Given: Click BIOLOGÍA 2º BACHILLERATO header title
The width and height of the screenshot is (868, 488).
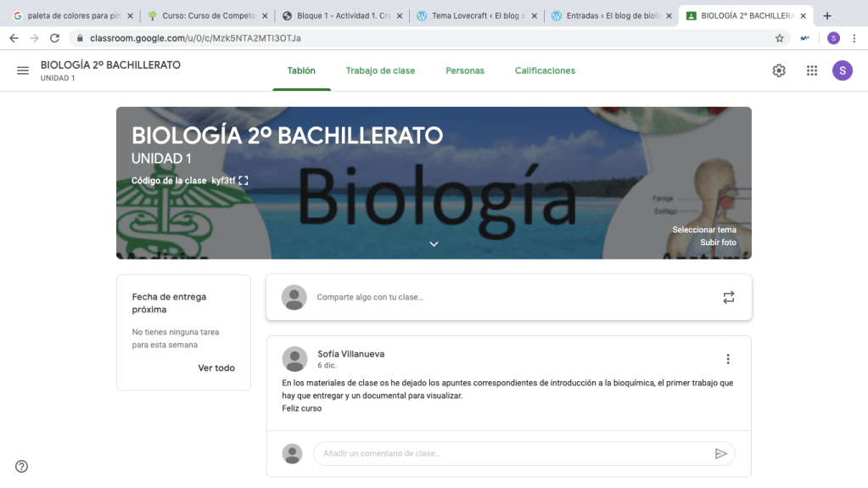Looking at the screenshot, I should (x=110, y=65).
